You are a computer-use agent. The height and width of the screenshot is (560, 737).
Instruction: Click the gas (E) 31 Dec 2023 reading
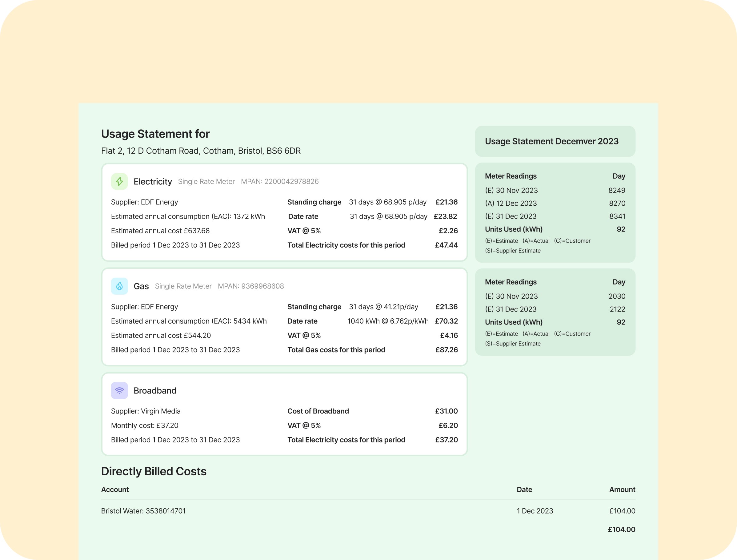coord(511,309)
